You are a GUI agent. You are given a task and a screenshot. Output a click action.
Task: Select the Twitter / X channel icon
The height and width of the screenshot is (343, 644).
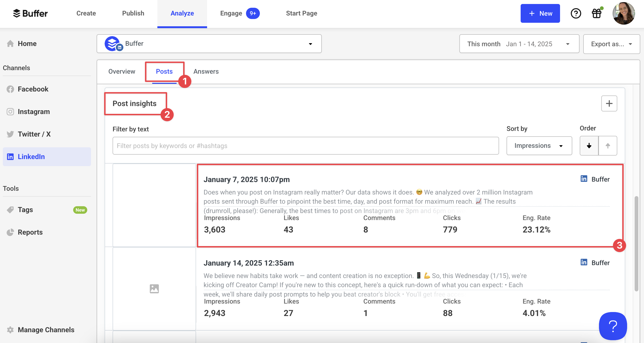pyautogui.click(x=10, y=134)
